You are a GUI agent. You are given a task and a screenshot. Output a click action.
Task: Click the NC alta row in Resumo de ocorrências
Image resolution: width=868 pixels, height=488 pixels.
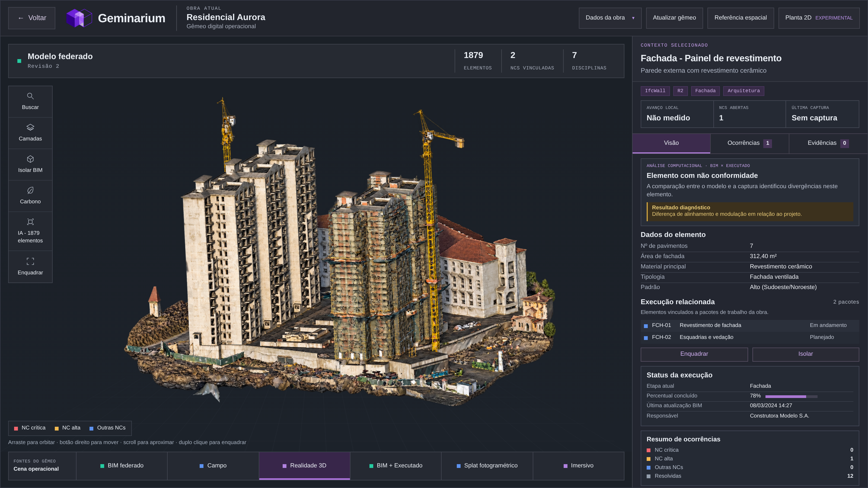[x=750, y=459]
